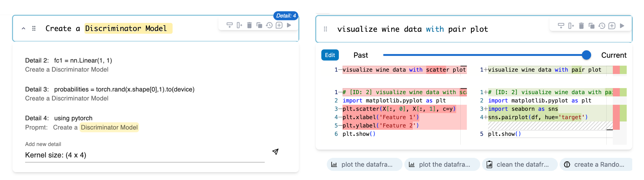Open history for the Discriminator Model cell
The height and width of the screenshot is (180, 644).
pos(269,25)
